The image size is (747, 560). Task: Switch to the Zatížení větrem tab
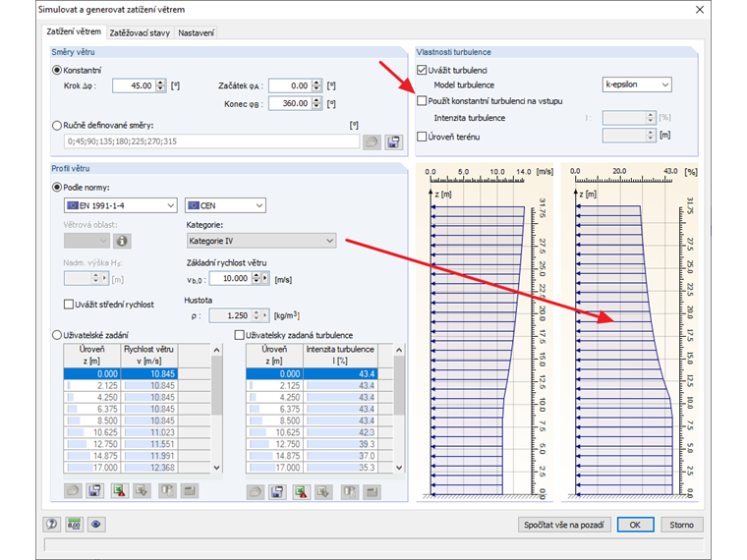pyautogui.click(x=74, y=31)
